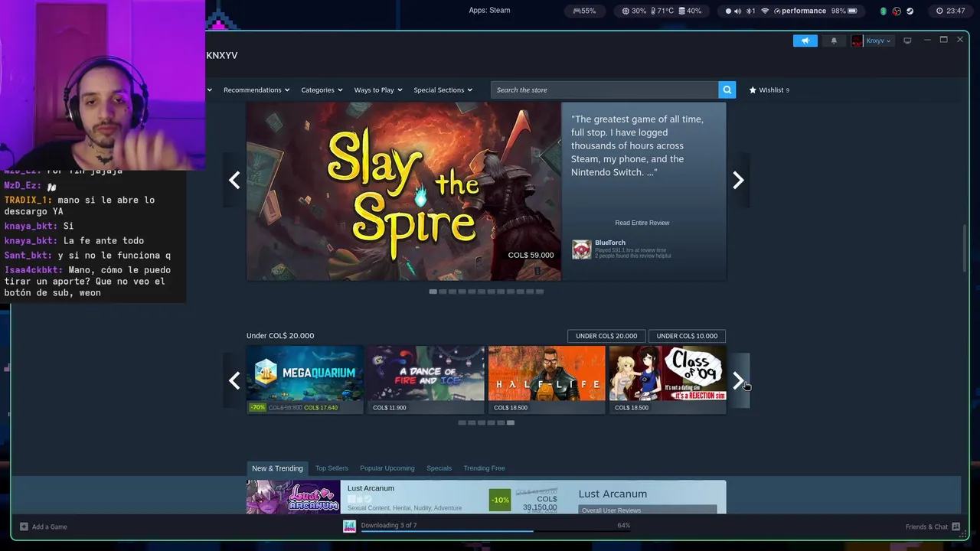Click the gamepad 55% indicator
This screenshot has width=980, height=551.
pyautogui.click(x=584, y=11)
